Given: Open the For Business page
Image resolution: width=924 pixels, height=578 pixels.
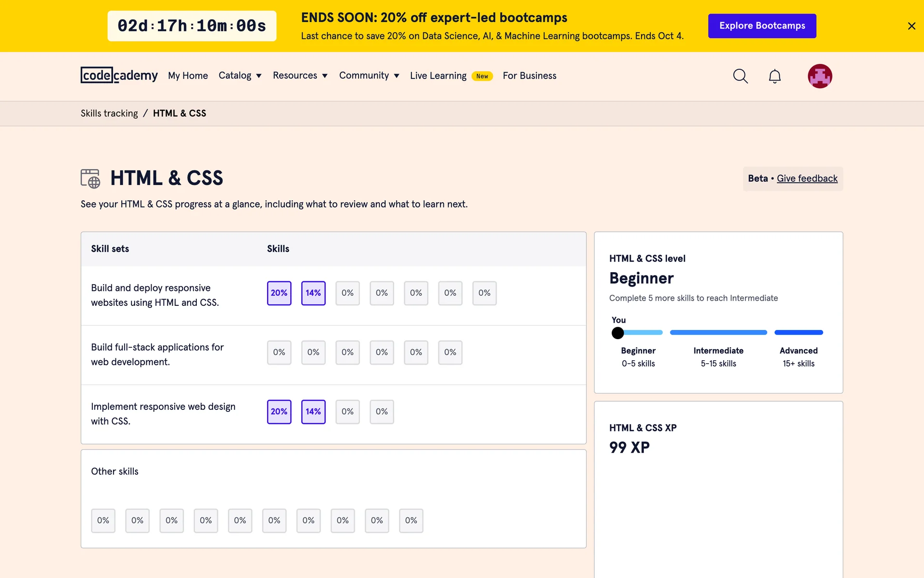Looking at the screenshot, I should (x=529, y=76).
